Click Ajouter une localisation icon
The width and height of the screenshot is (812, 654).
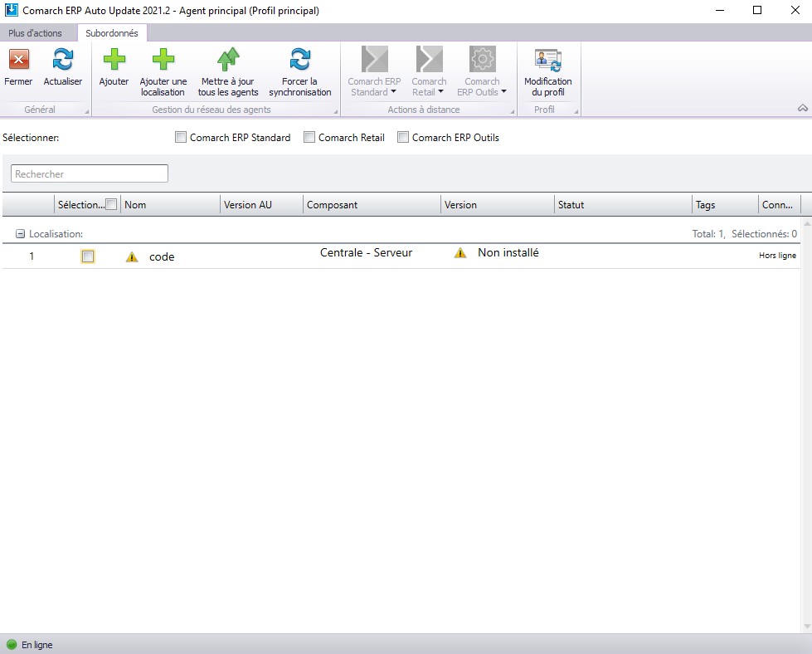(163, 60)
